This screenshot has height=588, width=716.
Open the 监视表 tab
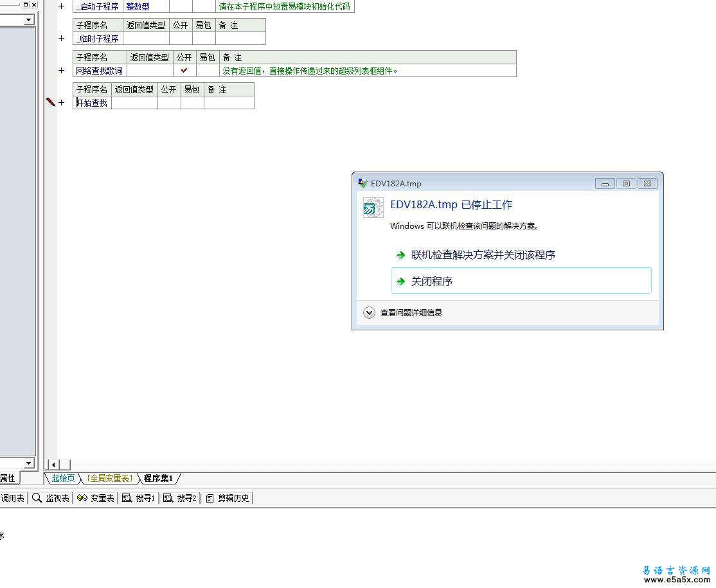(x=51, y=498)
